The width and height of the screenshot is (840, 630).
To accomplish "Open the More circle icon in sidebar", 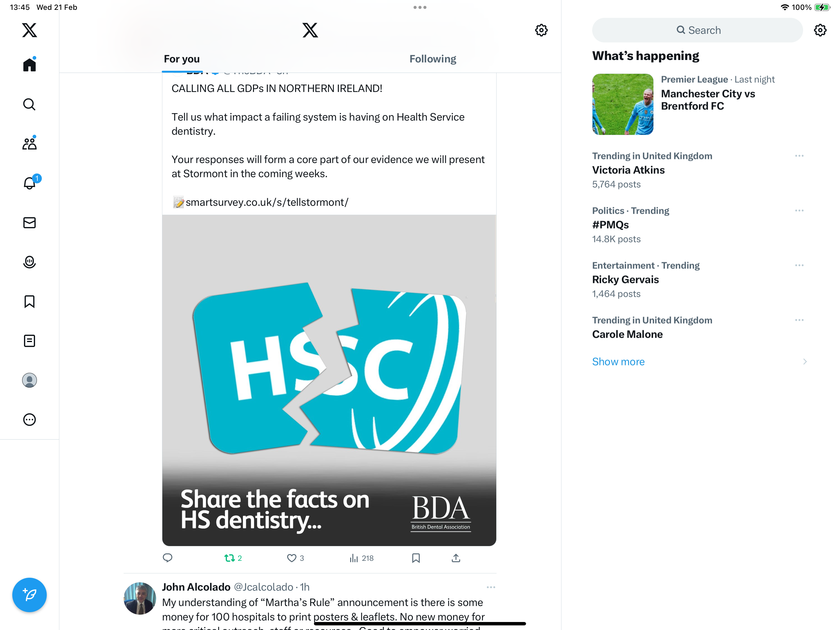I will pos(29,420).
